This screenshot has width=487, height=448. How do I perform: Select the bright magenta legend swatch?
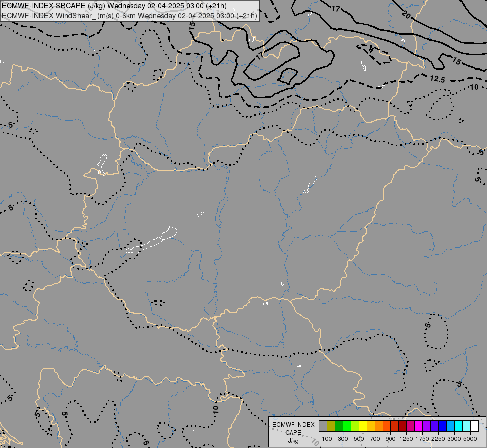coord(419,426)
